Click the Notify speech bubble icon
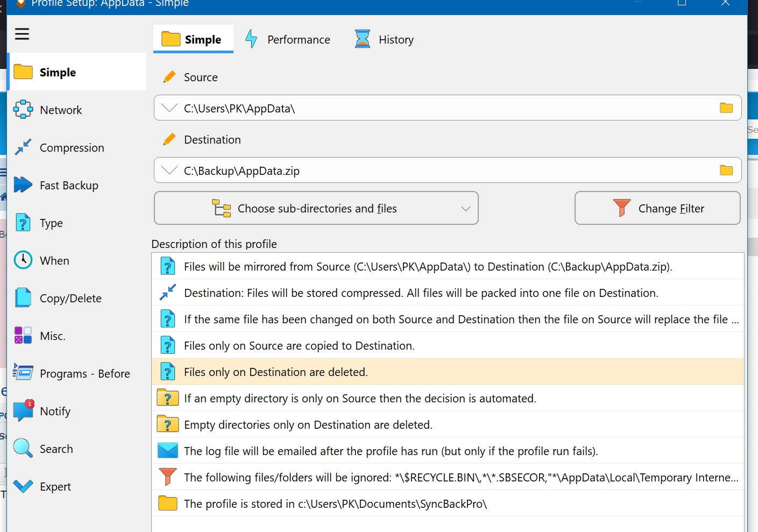This screenshot has height=532, width=758. (24, 410)
